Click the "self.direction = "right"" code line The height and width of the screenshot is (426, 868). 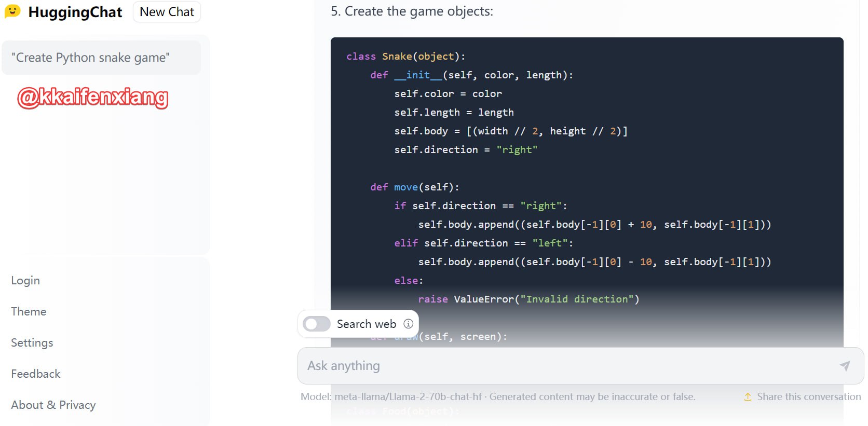pos(466,149)
